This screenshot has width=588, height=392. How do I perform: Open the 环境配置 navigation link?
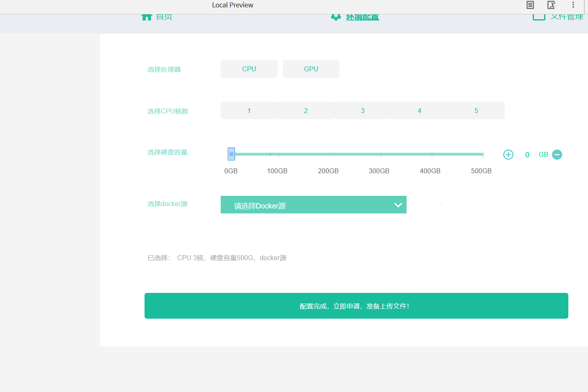(362, 17)
